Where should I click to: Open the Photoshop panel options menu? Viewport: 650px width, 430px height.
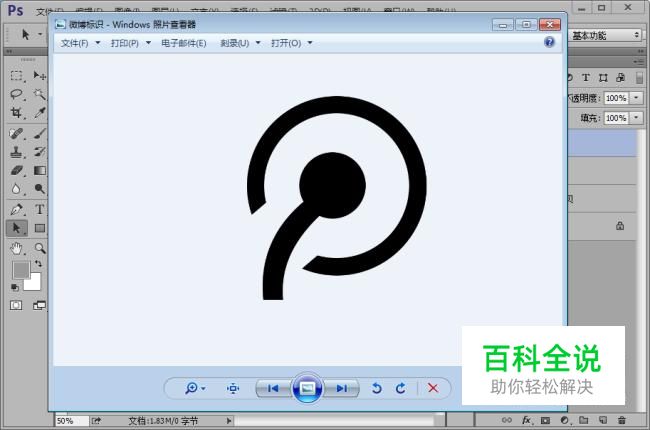click(x=639, y=62)
